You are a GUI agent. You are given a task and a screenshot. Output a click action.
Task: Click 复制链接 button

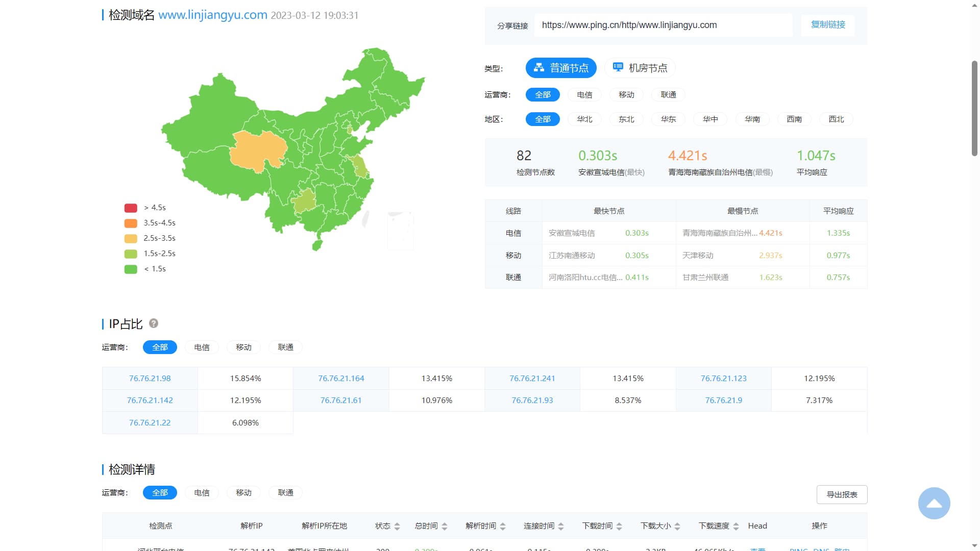click(x=828, y=24)
